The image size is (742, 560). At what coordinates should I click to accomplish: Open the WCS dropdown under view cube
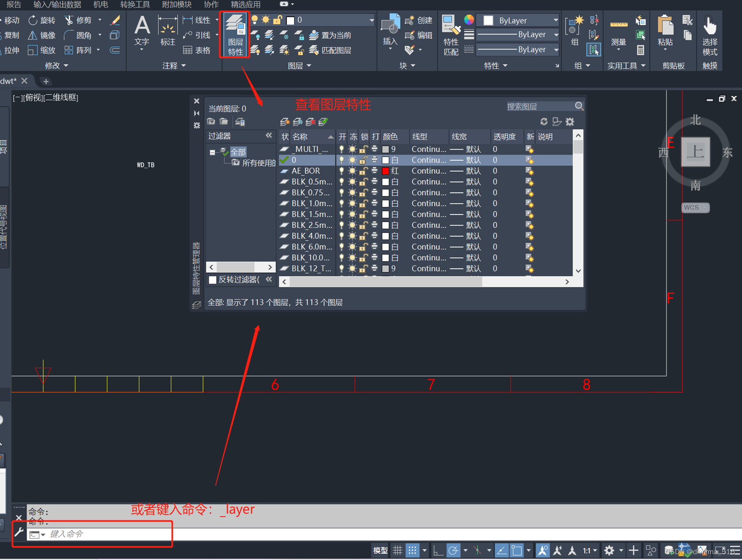pos(696,207)
